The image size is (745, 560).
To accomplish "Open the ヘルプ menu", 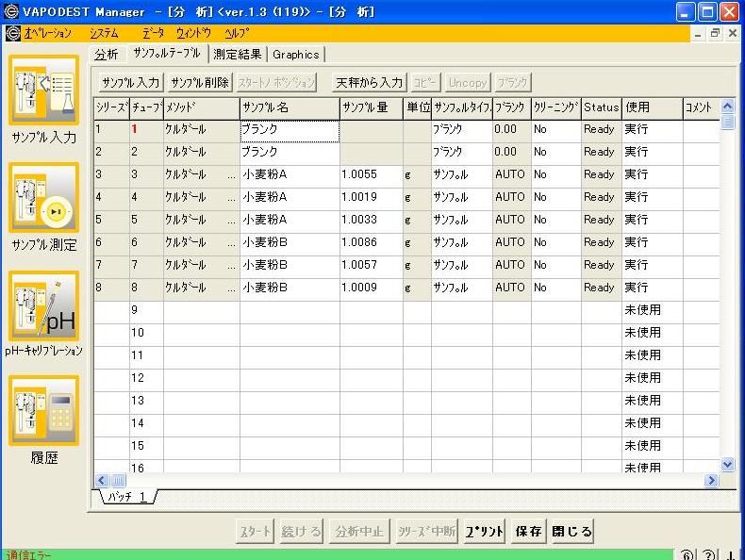I will 236,33.
